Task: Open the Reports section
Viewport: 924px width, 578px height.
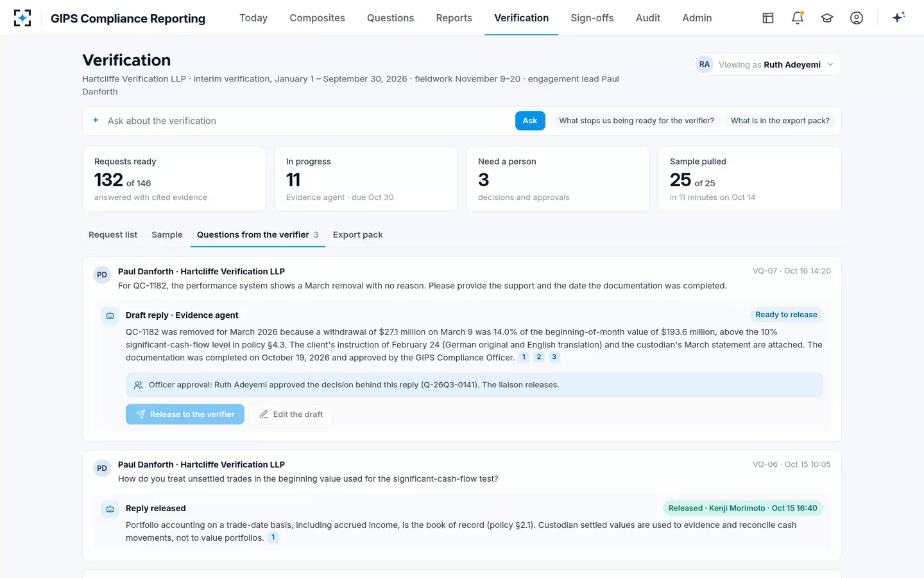Action: pyautogui.click(x=454, y=18)
